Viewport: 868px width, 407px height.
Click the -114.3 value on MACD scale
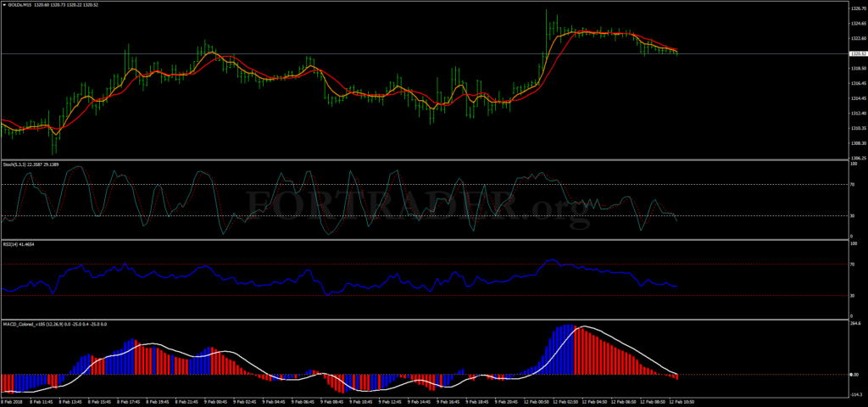(x=856, y=395)
